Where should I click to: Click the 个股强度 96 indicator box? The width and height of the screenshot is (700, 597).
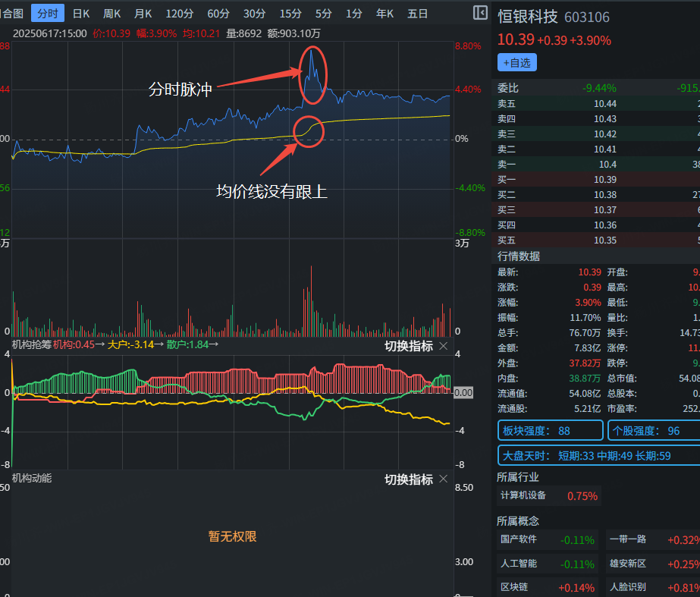click(653, 431)
